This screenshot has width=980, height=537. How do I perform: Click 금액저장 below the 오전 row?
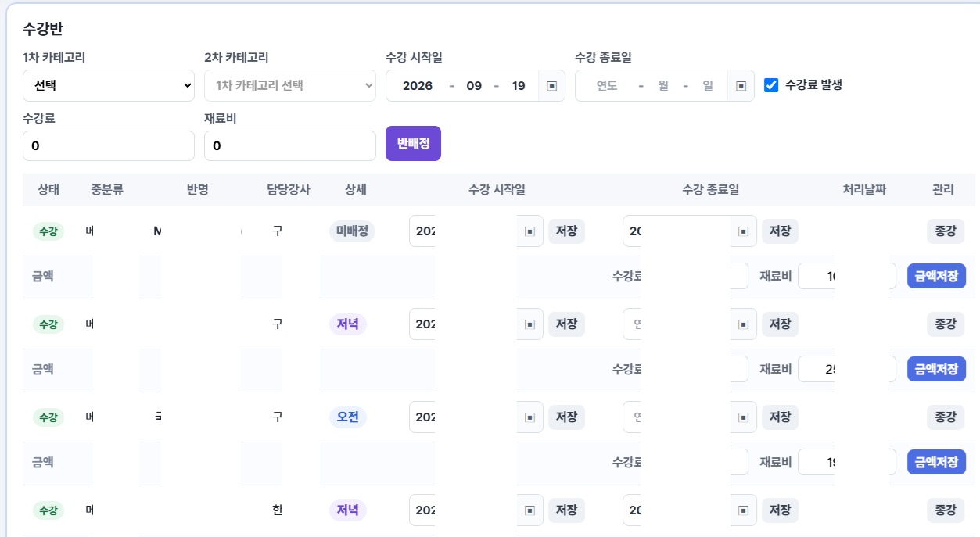tap(936, 462)
